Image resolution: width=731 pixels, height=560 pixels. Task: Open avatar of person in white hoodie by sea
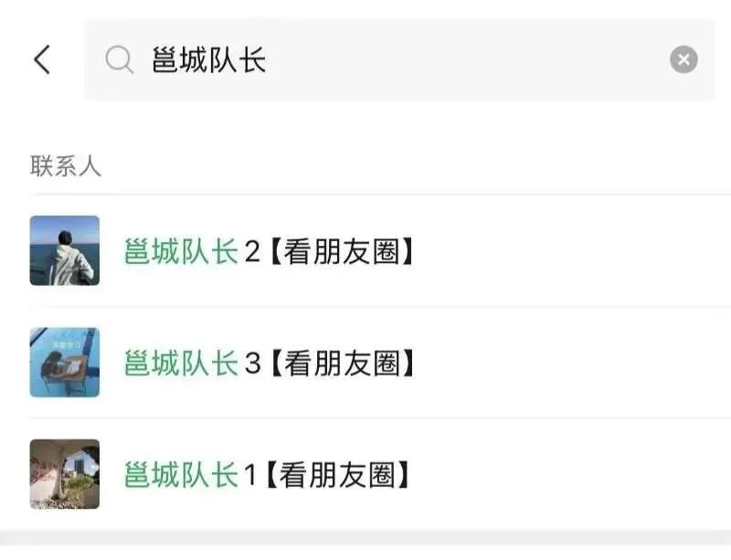coord(65,250)
